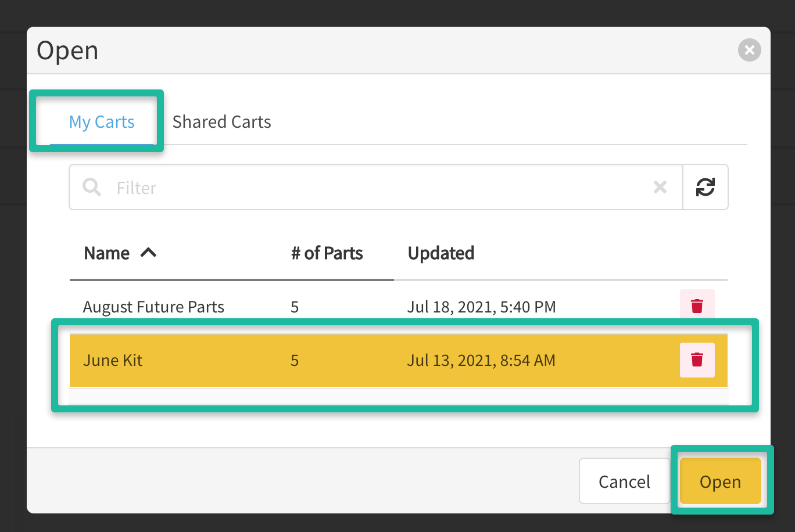795x532 pixels.
Task: Click the Jul 13, 2021, 8:54 AM date
Action: (481, 360)
